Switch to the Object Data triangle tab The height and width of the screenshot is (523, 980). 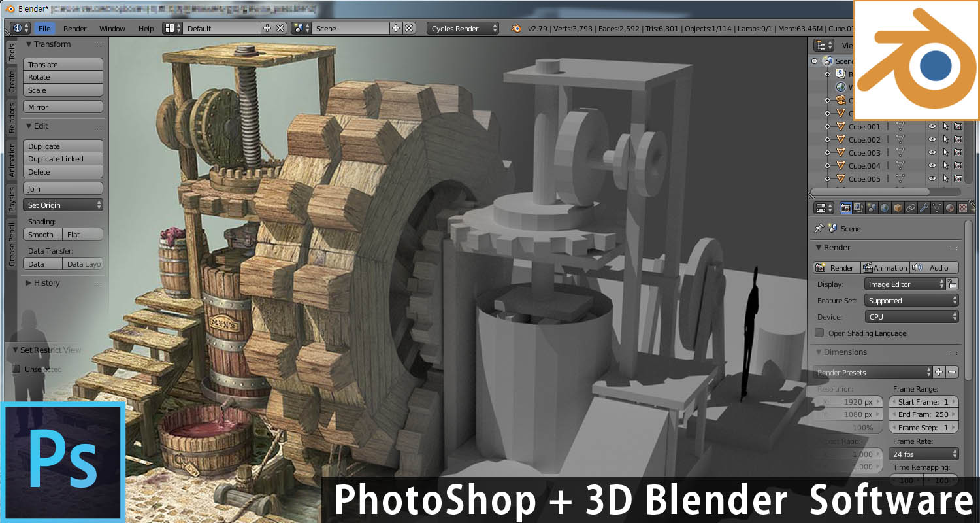937,208
